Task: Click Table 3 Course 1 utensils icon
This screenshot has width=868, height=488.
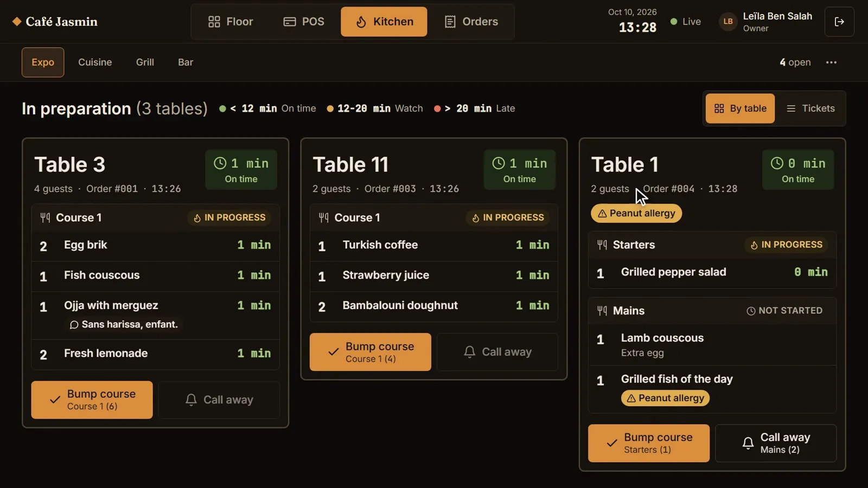Action: (45, 218)
